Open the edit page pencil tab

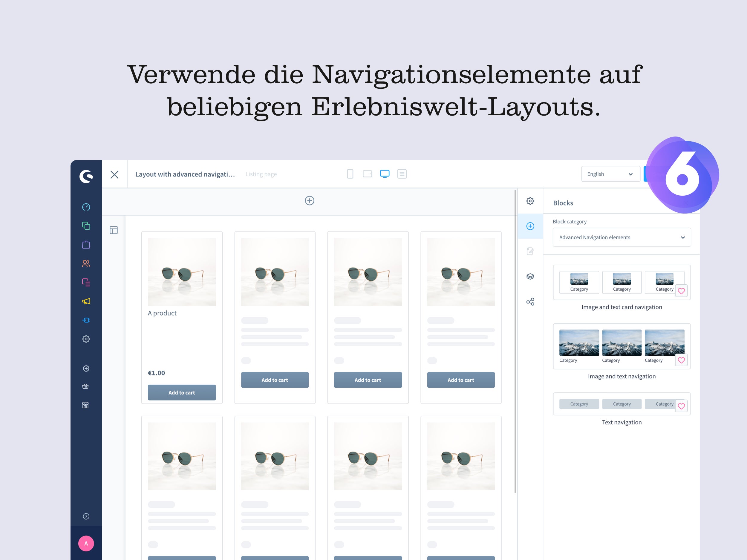pyautogui.click(x=530, y=251)
